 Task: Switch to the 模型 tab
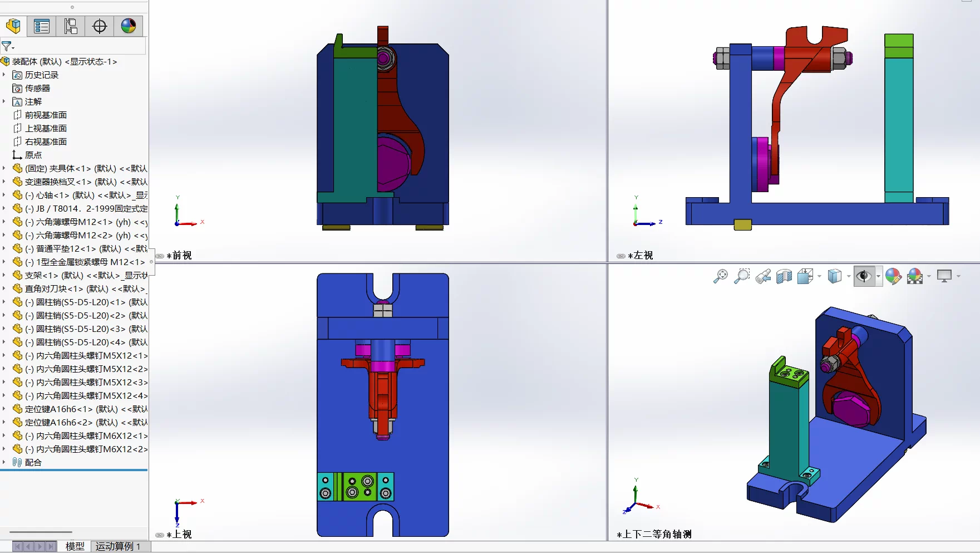pos(75,547)
